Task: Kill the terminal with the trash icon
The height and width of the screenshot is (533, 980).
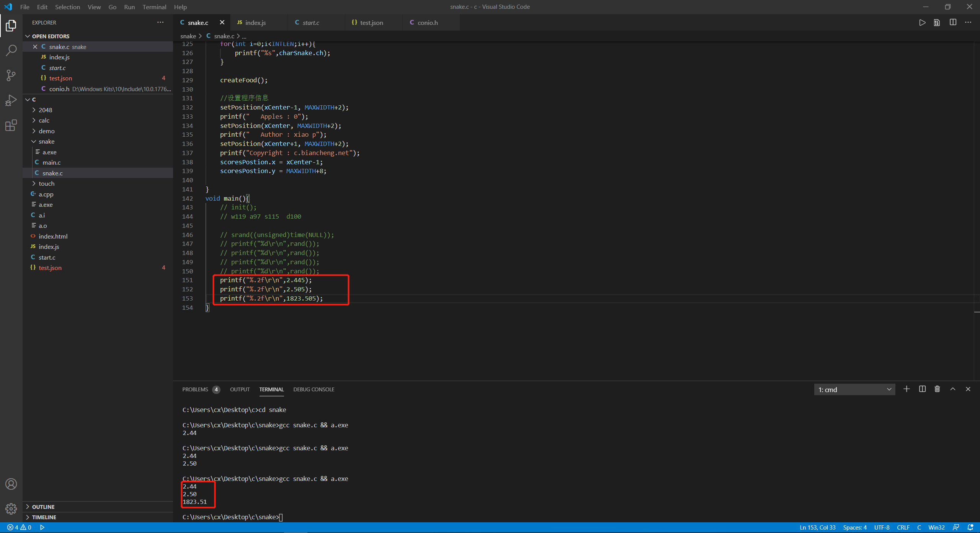Action: click(938, 389)
